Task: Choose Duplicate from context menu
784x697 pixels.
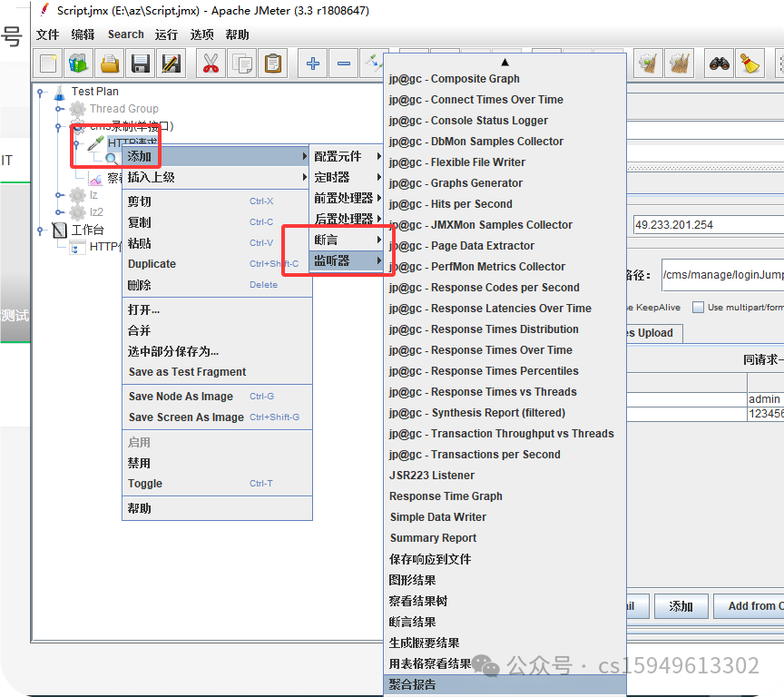Action: tap(218, 264)
